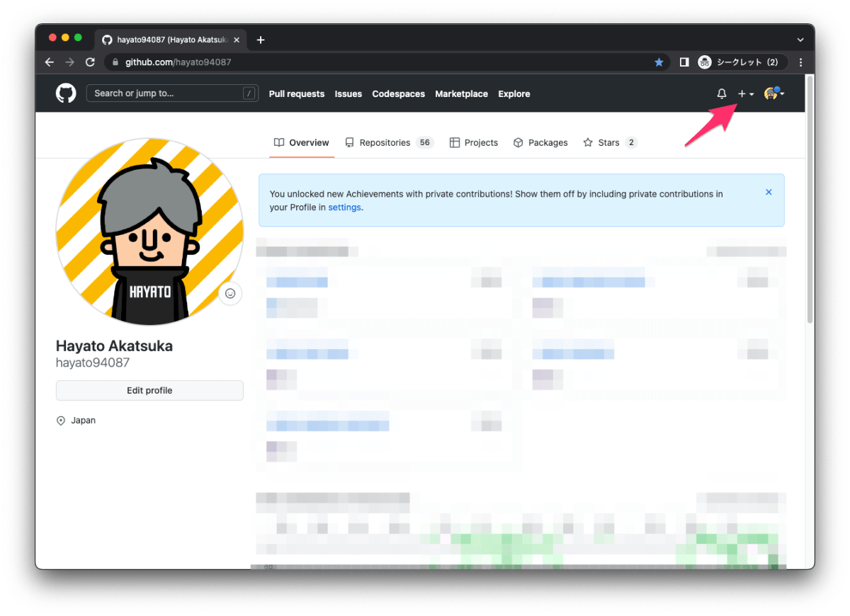Viewport: 850px width, 616px height.
Task: Reload the page with the refresh icon
Action: point(89,62)
